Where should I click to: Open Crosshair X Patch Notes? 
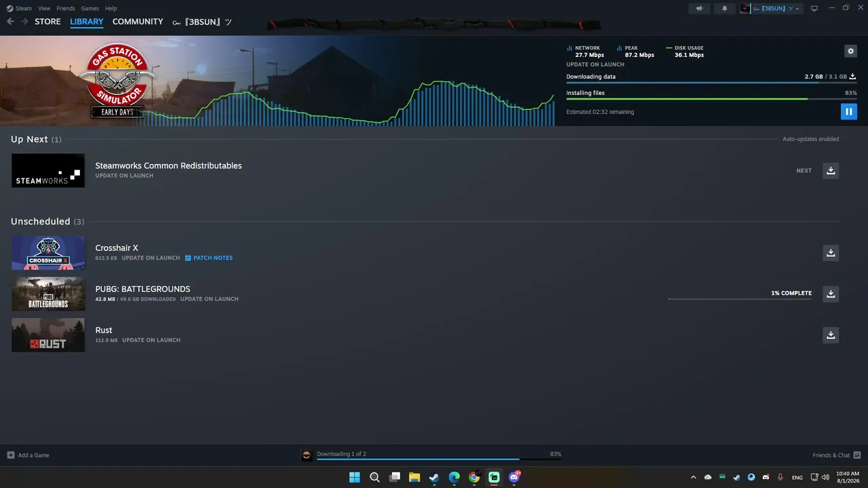coord(209,258)
